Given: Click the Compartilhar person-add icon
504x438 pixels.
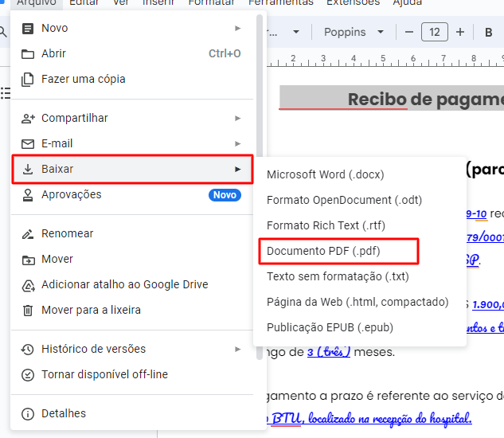Looking at the screenshot, I should click(28, 119).
